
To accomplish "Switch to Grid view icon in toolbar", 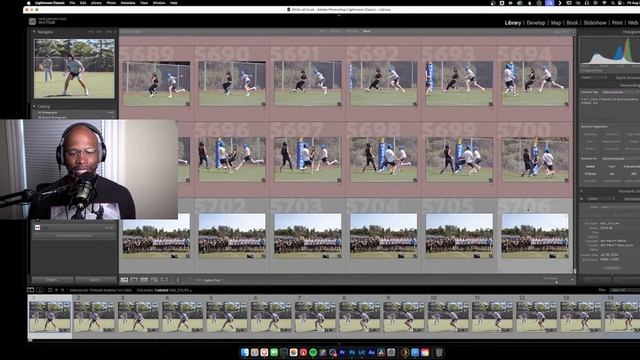I will click(124, 280).
